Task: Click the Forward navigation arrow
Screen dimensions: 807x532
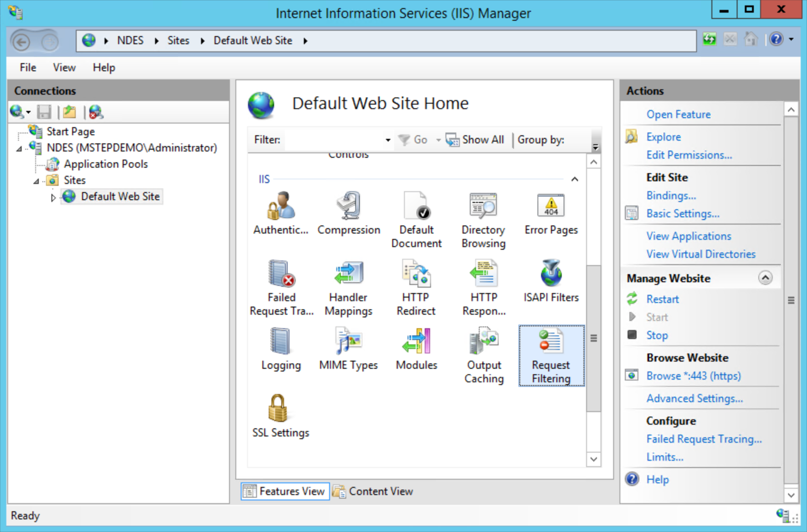Action: pos(50,42)
